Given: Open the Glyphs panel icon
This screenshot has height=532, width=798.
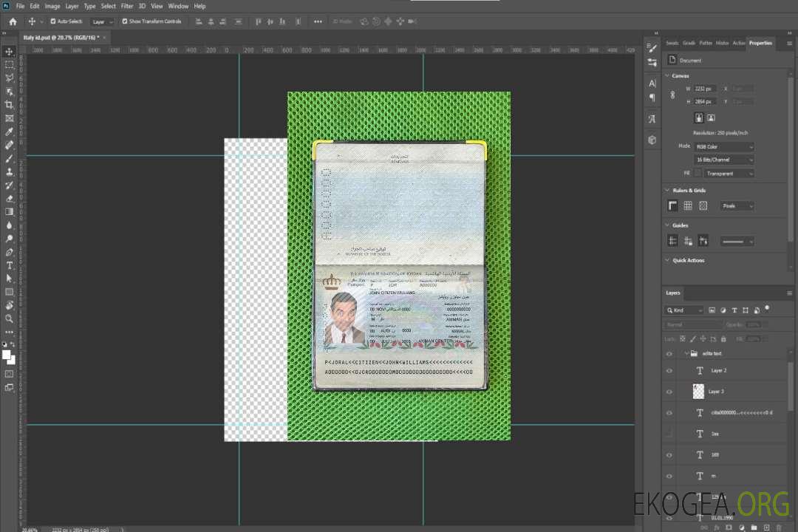Looking at the screenshot, I should point(652,119).
